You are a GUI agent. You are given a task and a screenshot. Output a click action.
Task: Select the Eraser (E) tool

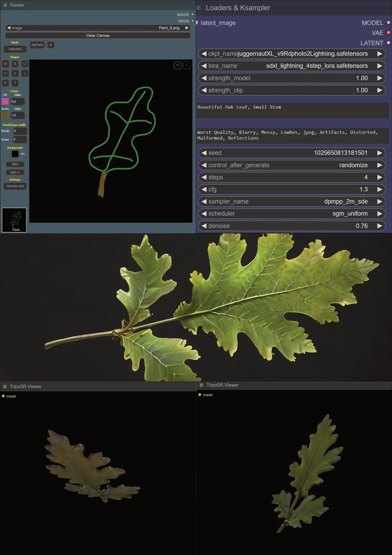point(15,64)
